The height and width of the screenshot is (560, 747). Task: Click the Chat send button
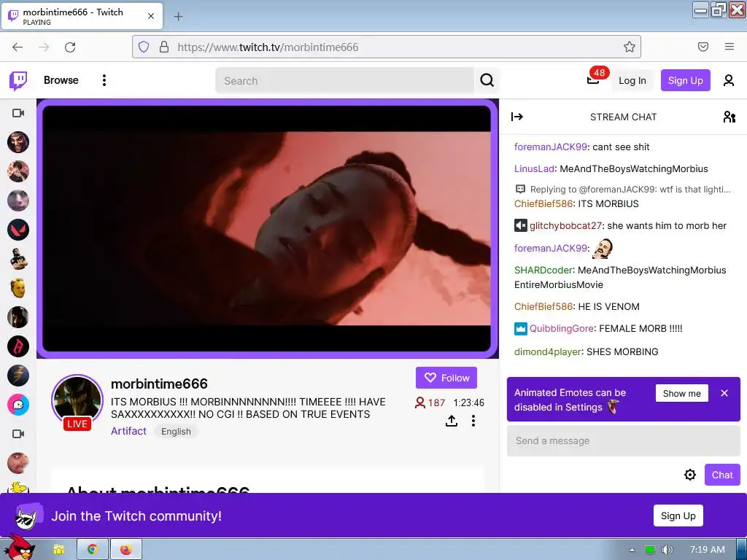(x=722, y=475)
